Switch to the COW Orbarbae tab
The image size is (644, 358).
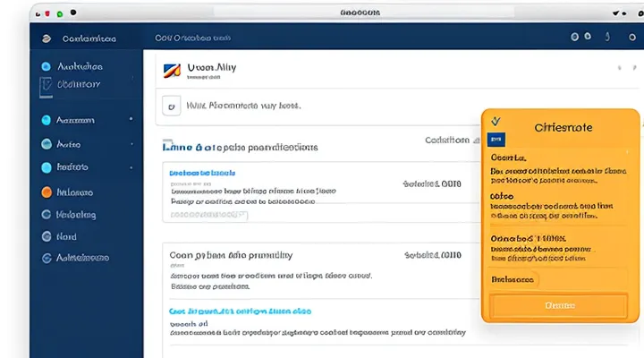(193, 38)
